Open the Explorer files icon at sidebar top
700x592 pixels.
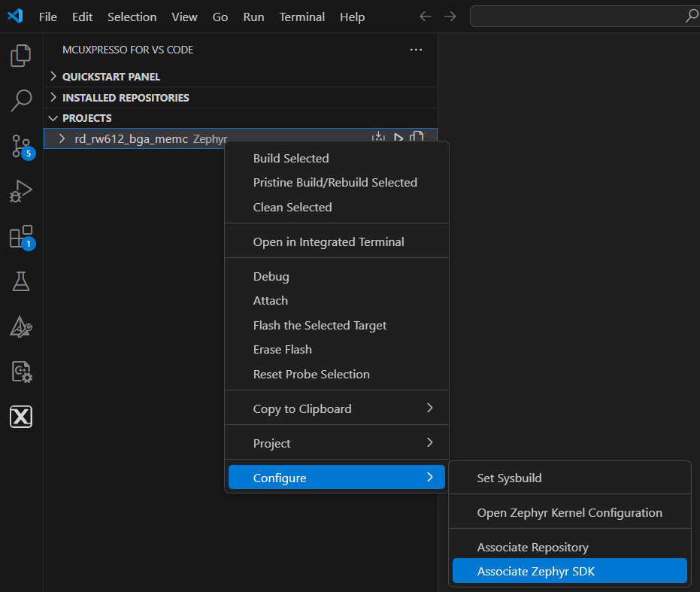[x=20, y=55]
